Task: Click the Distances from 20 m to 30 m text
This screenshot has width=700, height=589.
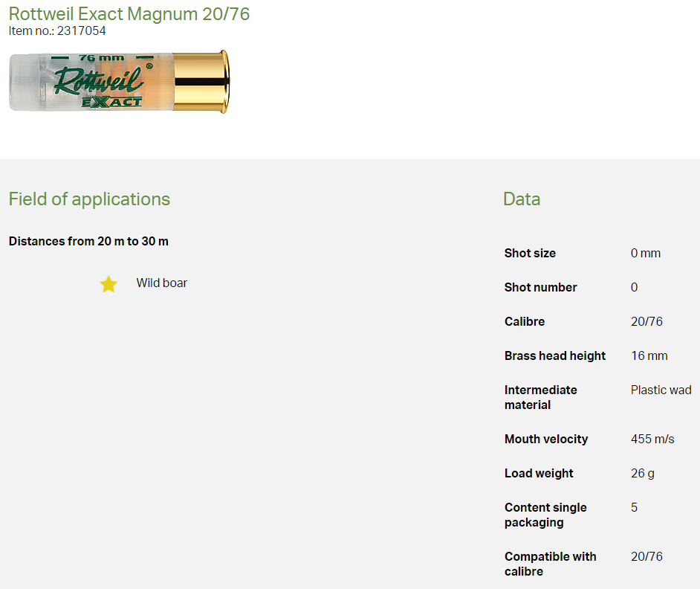Action: 88,241
